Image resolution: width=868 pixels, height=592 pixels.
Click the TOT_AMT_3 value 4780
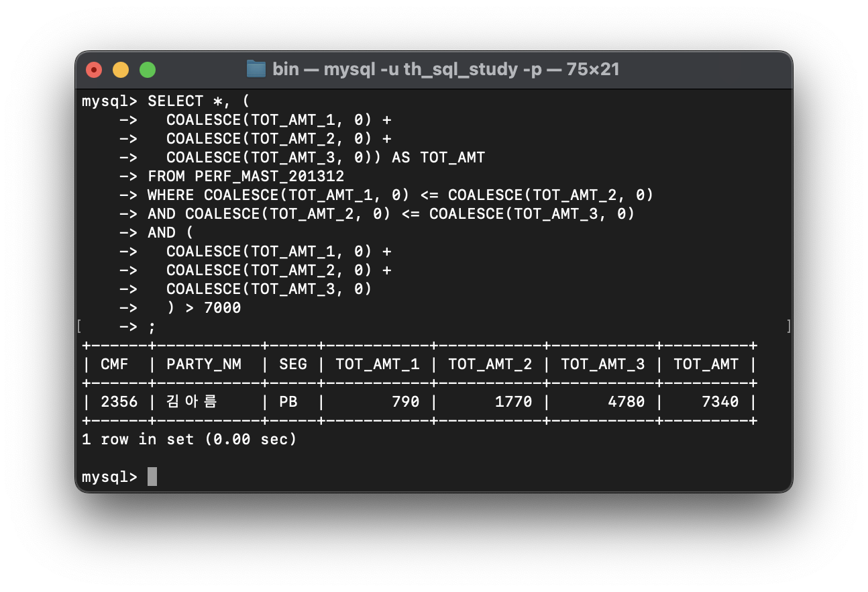[x=626, y=401]
